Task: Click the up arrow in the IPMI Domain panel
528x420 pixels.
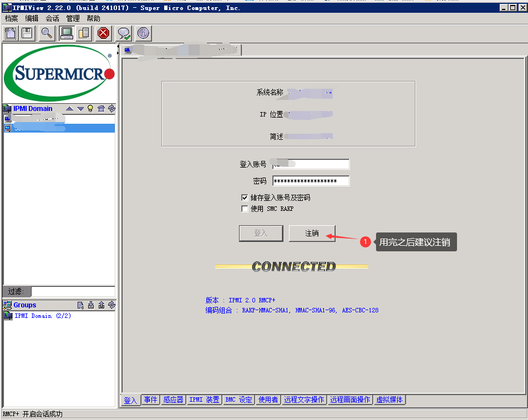Action: [69, 109]
